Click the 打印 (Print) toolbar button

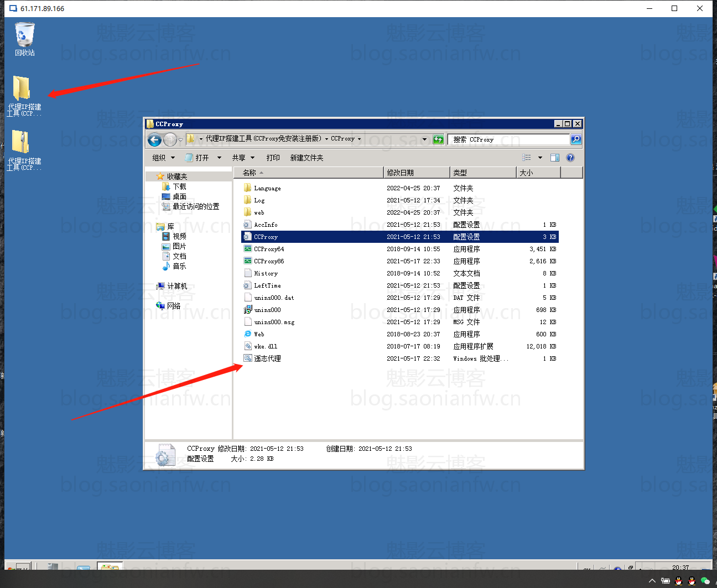point(273,158)
